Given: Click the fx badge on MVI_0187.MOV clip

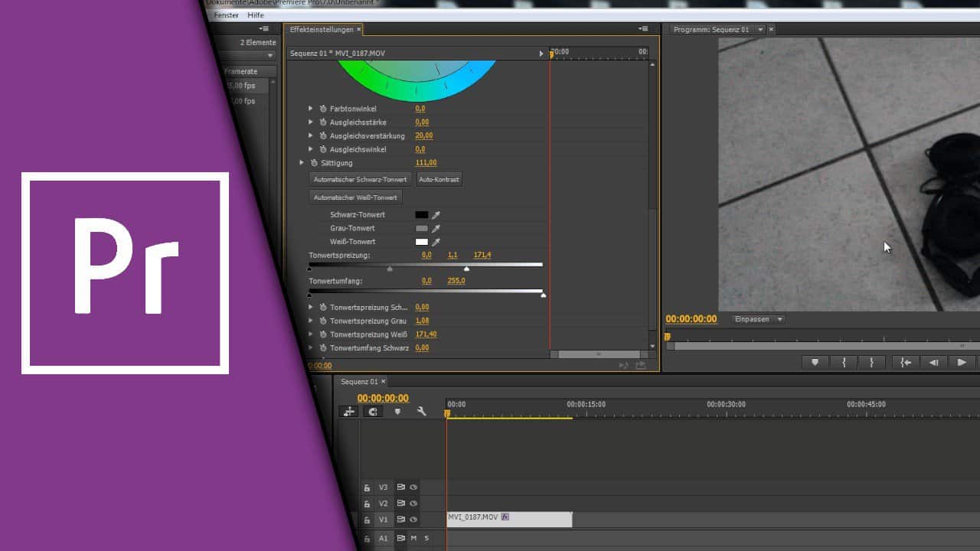Looking at the screenshot, I should [x=505, y=517].
